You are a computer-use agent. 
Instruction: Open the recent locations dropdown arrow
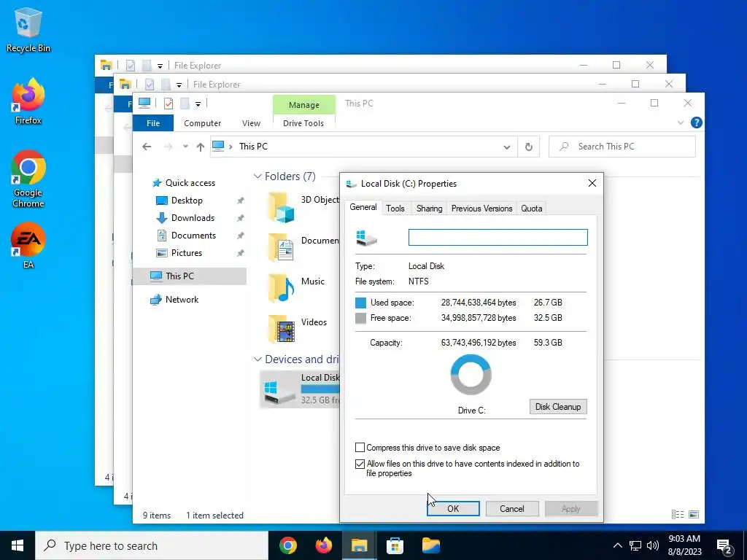click(185, 147)
